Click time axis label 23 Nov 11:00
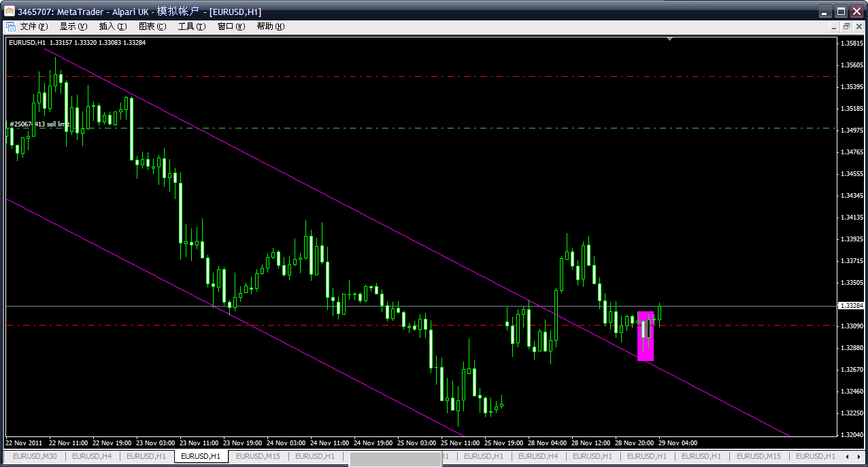The image size is (868, 467). pyautogui.click(x=199, y=443)
